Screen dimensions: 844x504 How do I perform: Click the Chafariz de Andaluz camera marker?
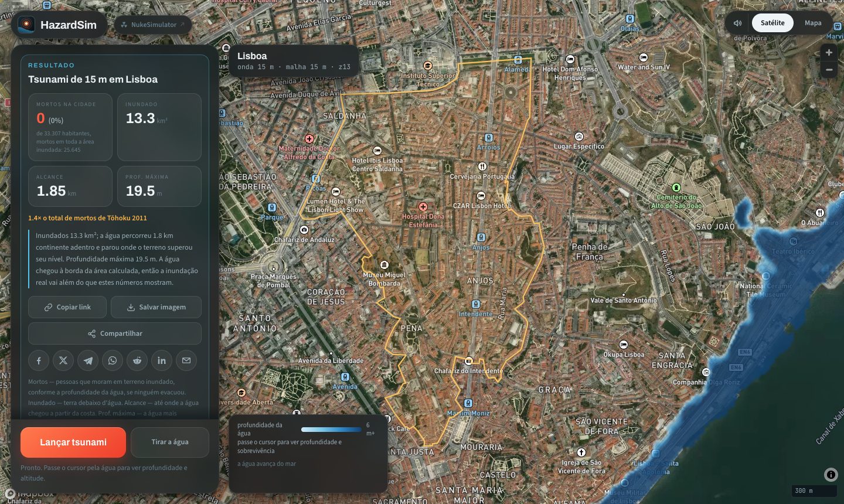(304, 230)
